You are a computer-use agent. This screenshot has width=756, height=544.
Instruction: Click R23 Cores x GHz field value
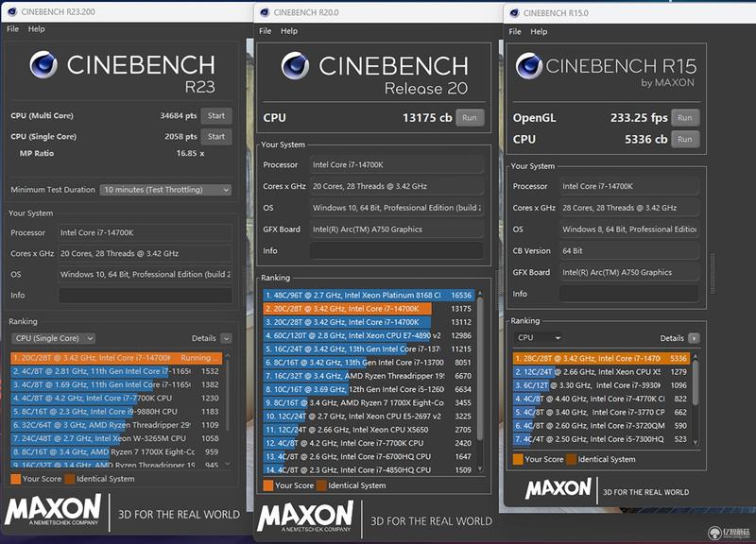tap(146, 253)
